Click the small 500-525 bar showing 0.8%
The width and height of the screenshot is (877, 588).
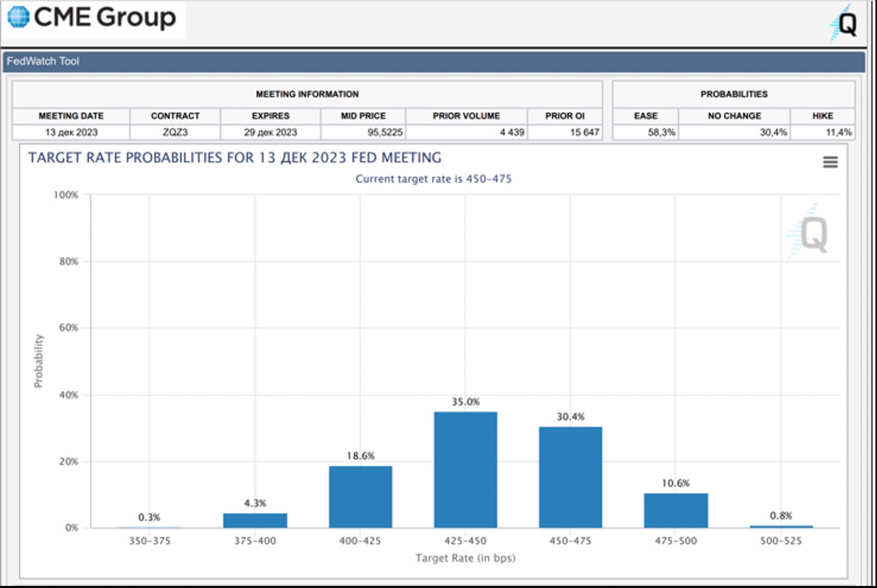(781, 526)
